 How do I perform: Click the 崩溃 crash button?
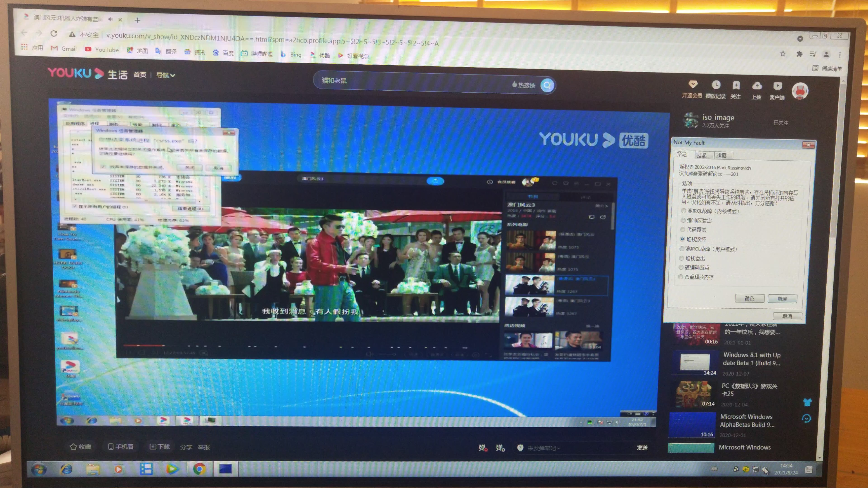pos(782,299)
